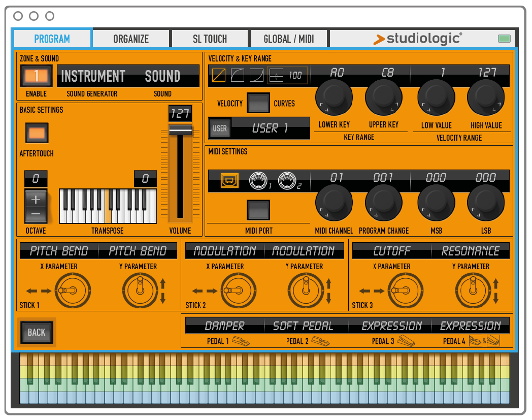The height and width of the screenshot is (420, 532).
Task: Click the Low Value velocity knob
Action: click(x=436, y=98)
